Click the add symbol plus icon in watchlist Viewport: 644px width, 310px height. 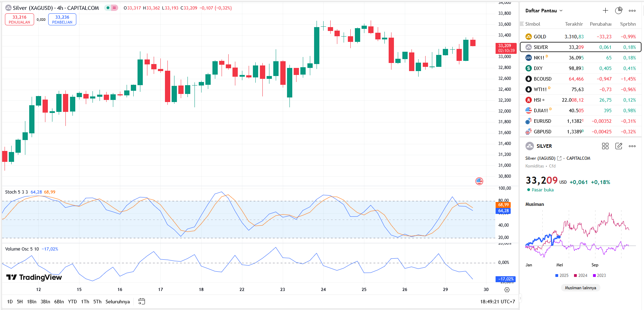click(x=605, y=11)
